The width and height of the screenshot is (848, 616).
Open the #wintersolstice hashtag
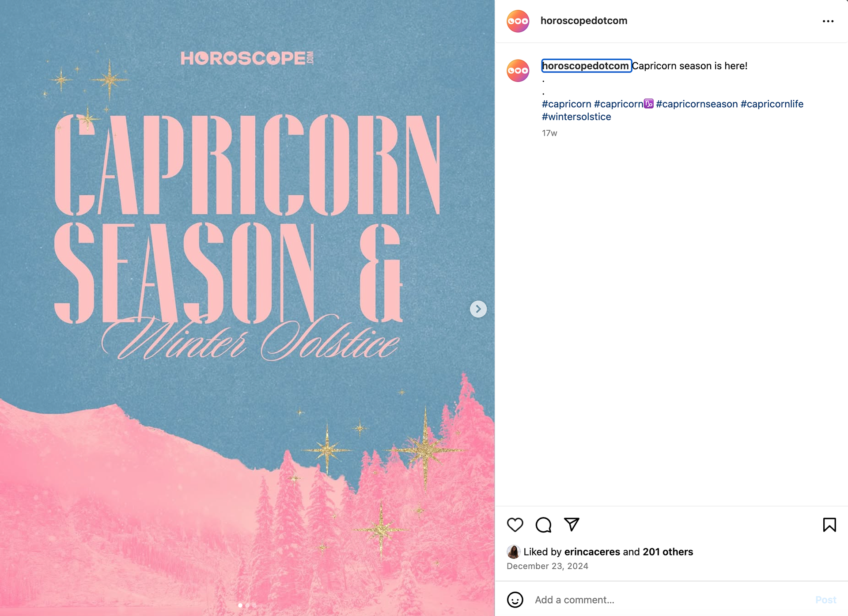(x=576, y=117)
